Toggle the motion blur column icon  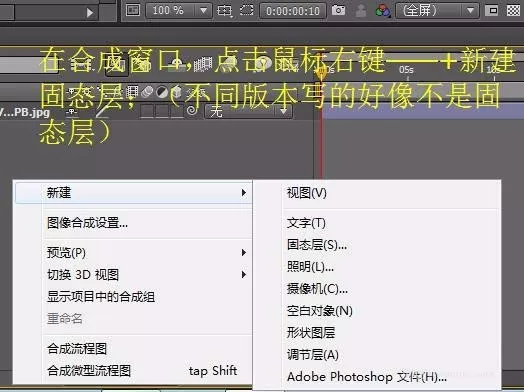[x=147, y=92]
